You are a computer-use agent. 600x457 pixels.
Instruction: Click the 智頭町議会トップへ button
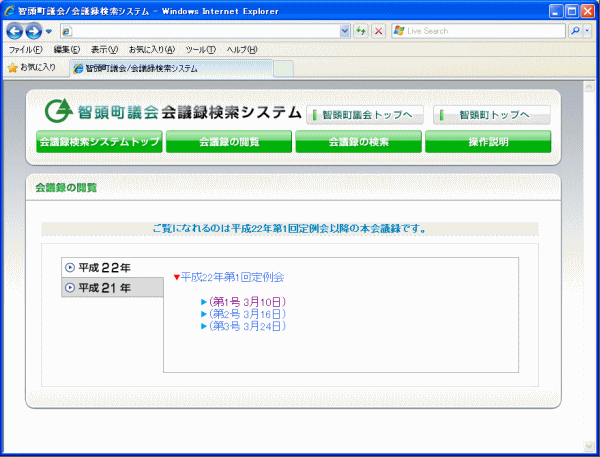click(365, 115)
